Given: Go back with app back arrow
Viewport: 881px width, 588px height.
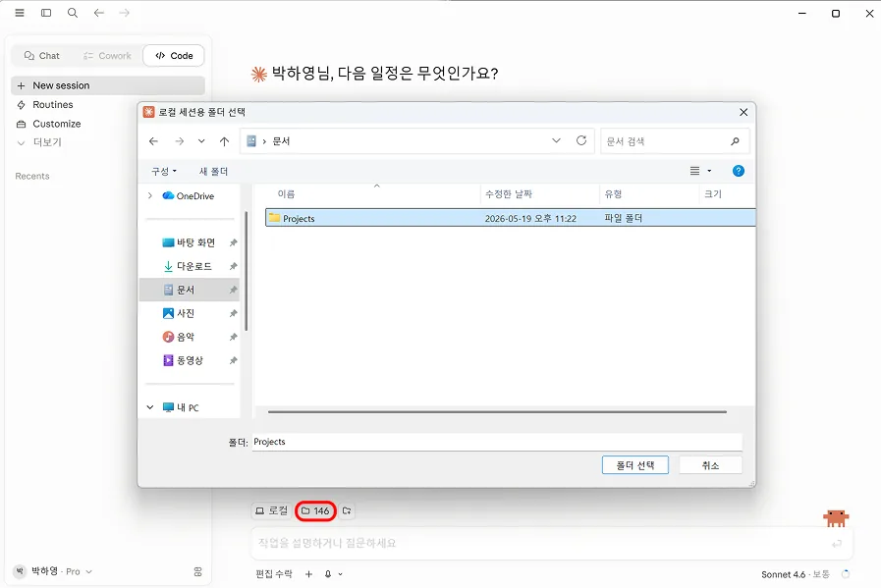Looking at the screenshot, I should 99,13.
